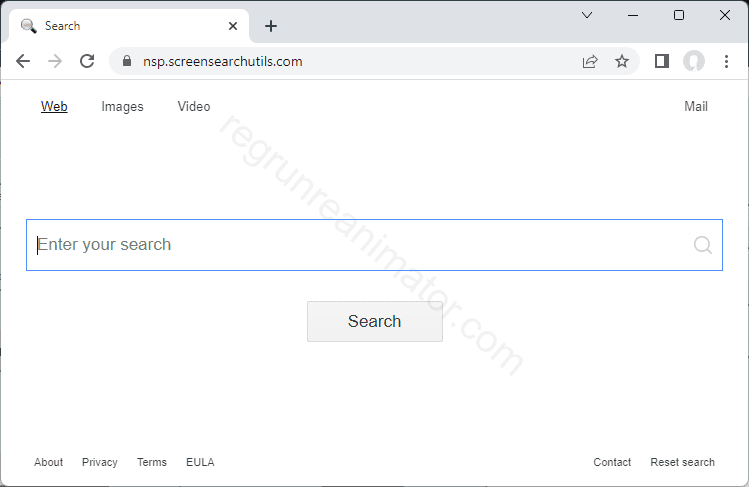Expand the tab search chevron
The width and height of the screenshot is (749, 487).
[x=587, y=15]
